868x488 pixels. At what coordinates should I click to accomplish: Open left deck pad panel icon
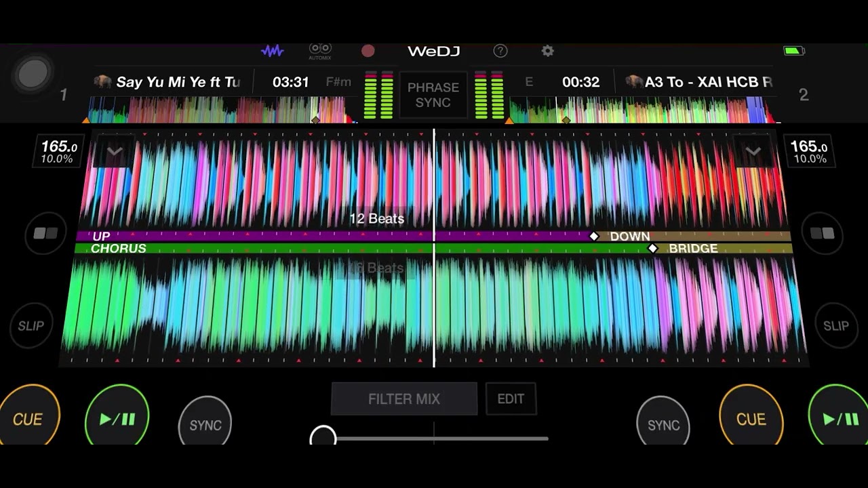click(46, 234)
